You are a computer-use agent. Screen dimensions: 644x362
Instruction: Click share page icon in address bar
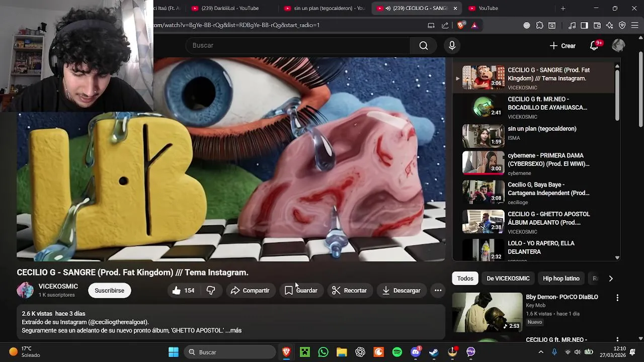pyautogui.click(x=445, y=25)
